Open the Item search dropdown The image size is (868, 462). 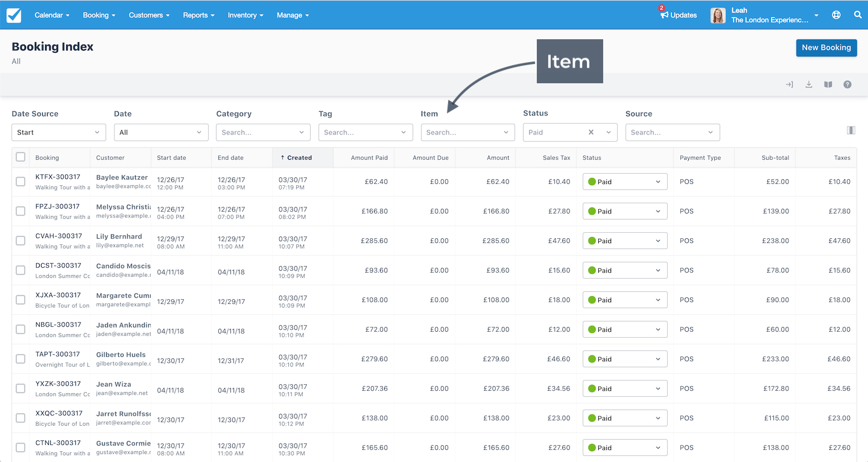point(467,132)
